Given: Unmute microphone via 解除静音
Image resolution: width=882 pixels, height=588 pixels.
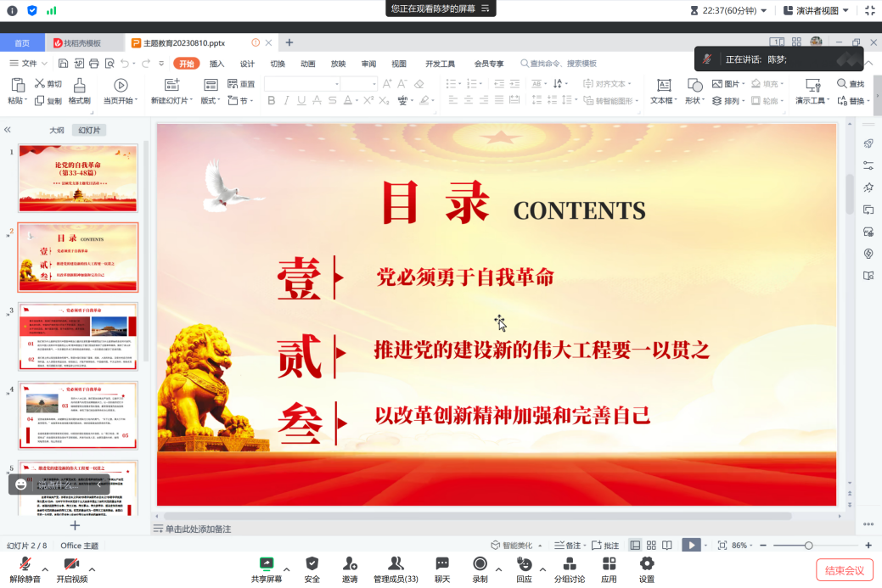Looking at the screenshot, I should click(x=25, y=564).
